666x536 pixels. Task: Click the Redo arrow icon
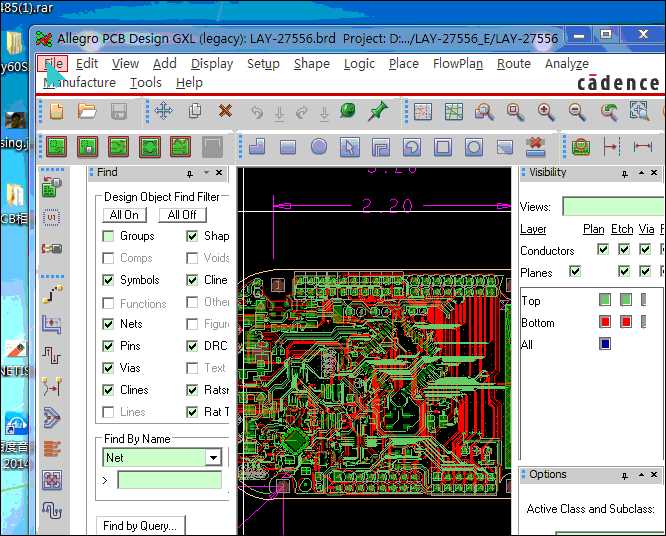(302, 113)
